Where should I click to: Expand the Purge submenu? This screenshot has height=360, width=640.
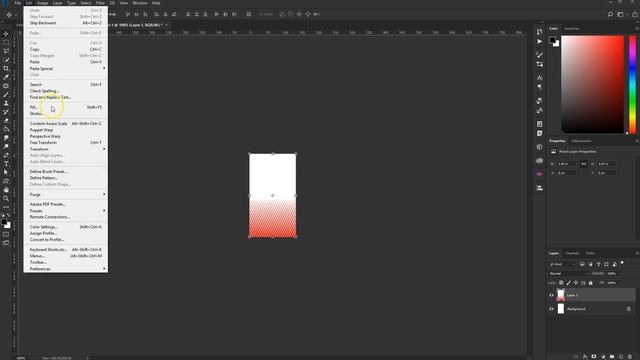coord(66,195)
